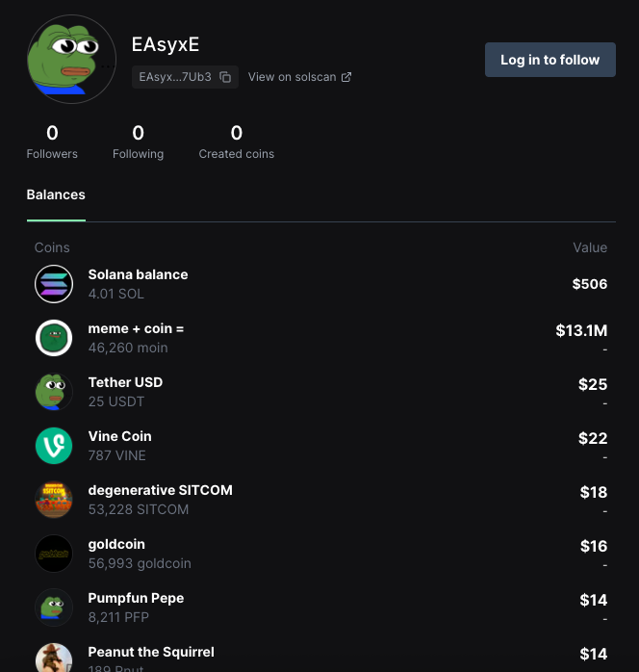This screenshot has height=672, width=639.
Task: Click the EAsyx...7Ub3 address badge
Action: [x=175, y=77]
